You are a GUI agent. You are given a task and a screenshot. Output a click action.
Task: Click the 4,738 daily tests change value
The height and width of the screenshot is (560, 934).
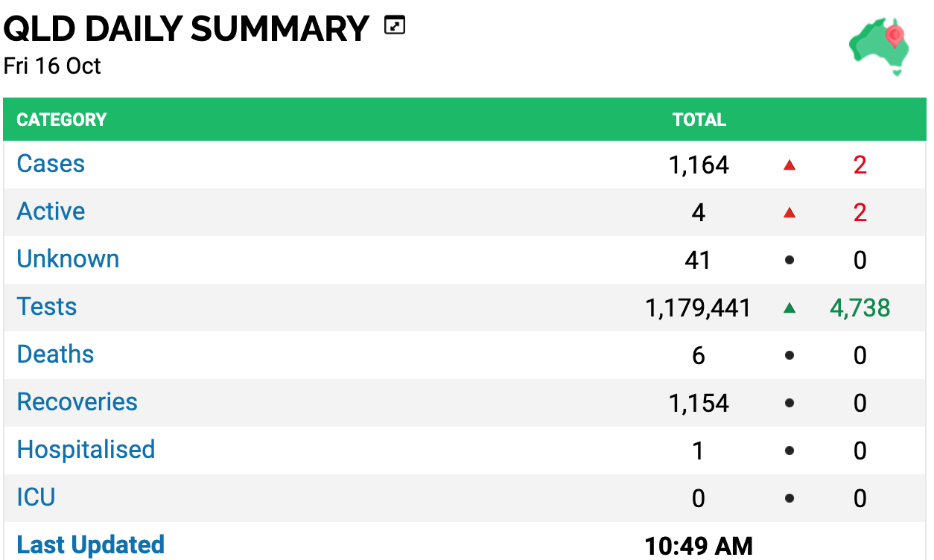tap(860, 308)
